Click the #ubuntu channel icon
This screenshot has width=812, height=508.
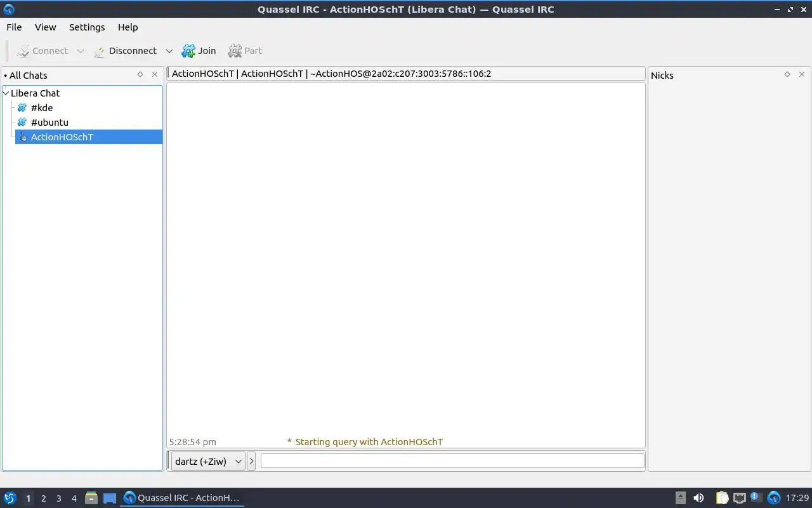pos(22,123)
